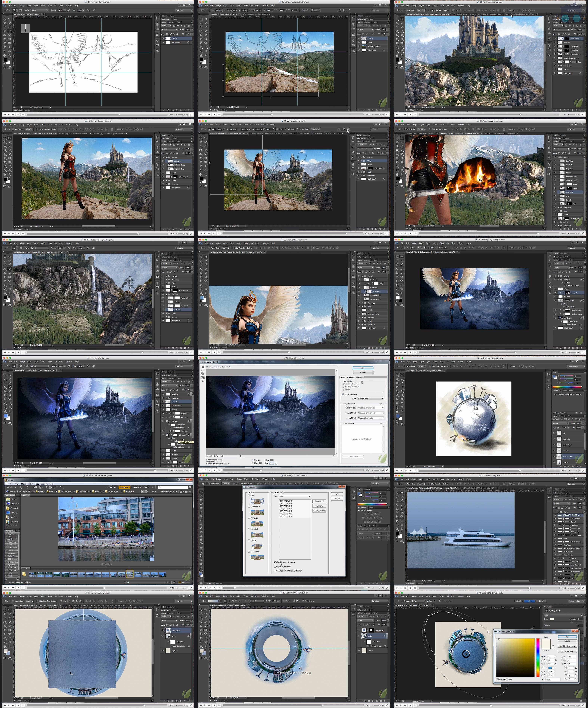Open Channels tab in 15-Rough Assembly window
This screenshot has width=588, height=708.
pyautogui.click(x=367, y=526)
